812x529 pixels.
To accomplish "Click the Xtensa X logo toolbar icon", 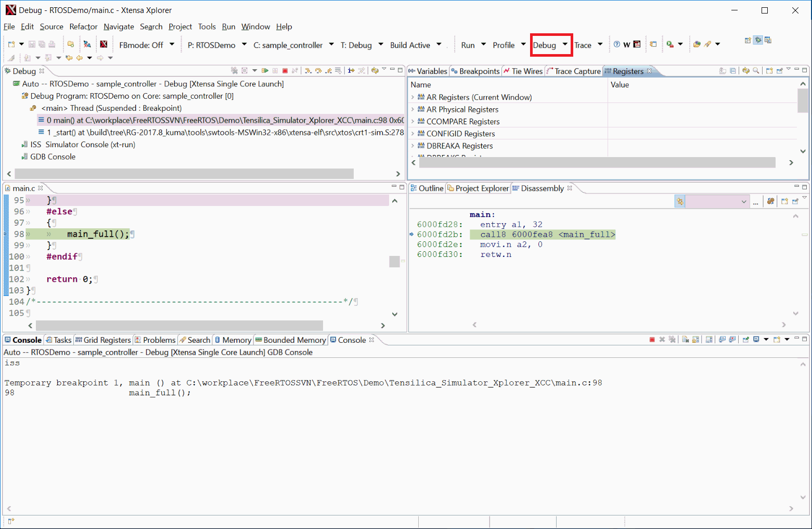I will coord(104,44).
